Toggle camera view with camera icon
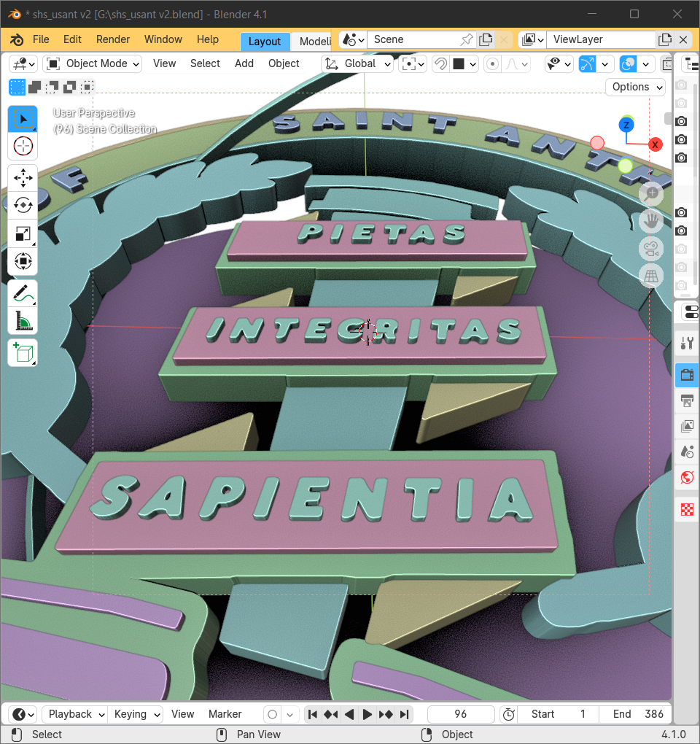The height and width of the screenshot is (744, 700). [651, 249]
